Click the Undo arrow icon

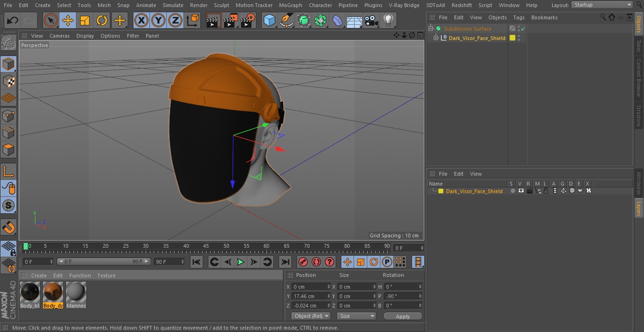click(13, 20)
